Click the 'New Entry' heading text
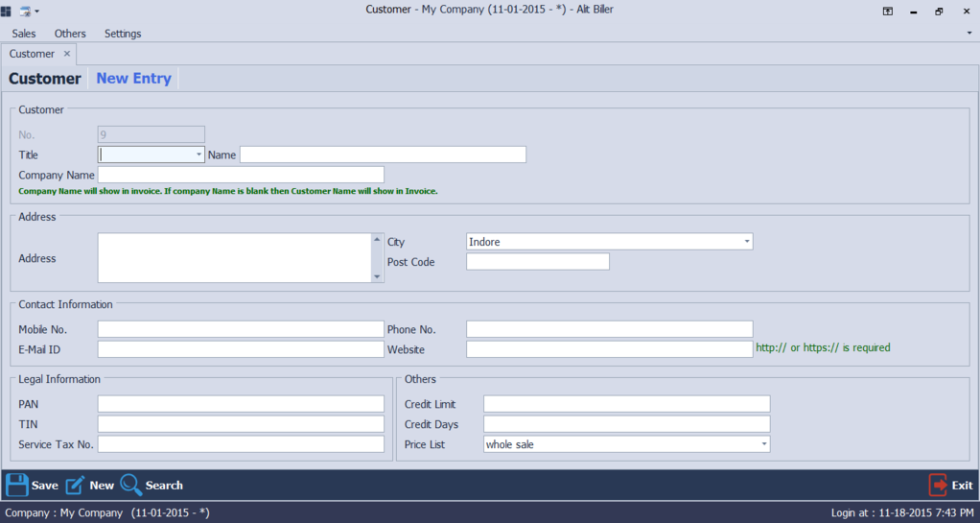Image resolution: width=980 pixels, height=523 pixels. (x=133, y=79)
